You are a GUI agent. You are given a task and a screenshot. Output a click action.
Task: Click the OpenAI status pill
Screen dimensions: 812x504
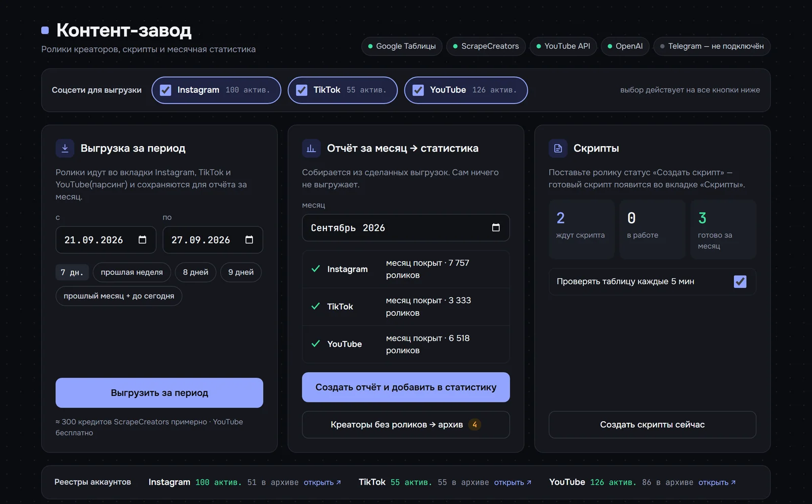tap(625, 46)
